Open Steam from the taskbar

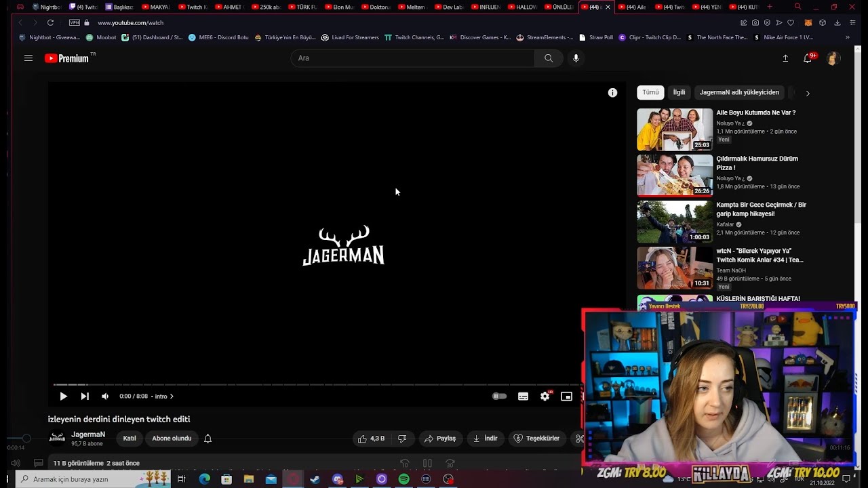click(x=315, y=479)
